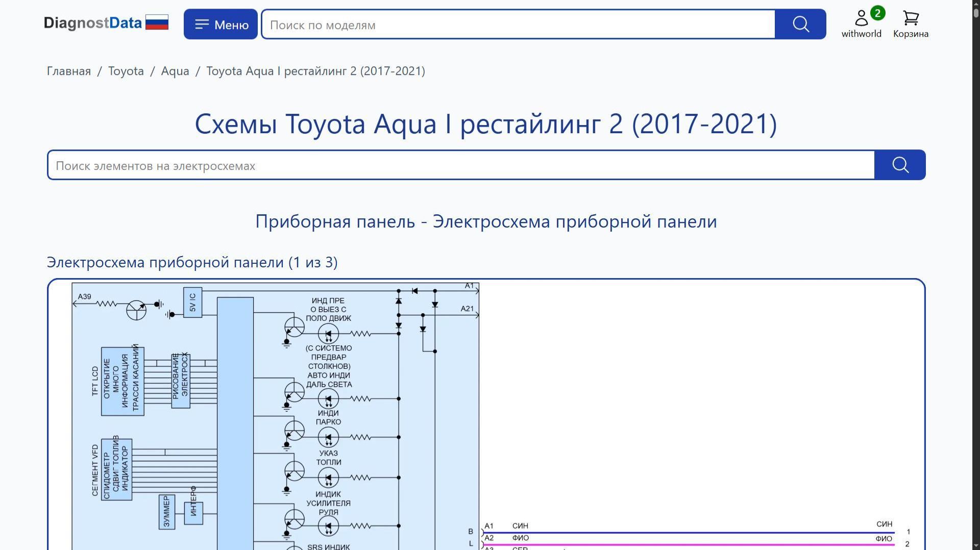Click the СЕГМЕНТ VFD label in diagram
This screenshot has width=980, height=550.
click(x=95, y=470)
